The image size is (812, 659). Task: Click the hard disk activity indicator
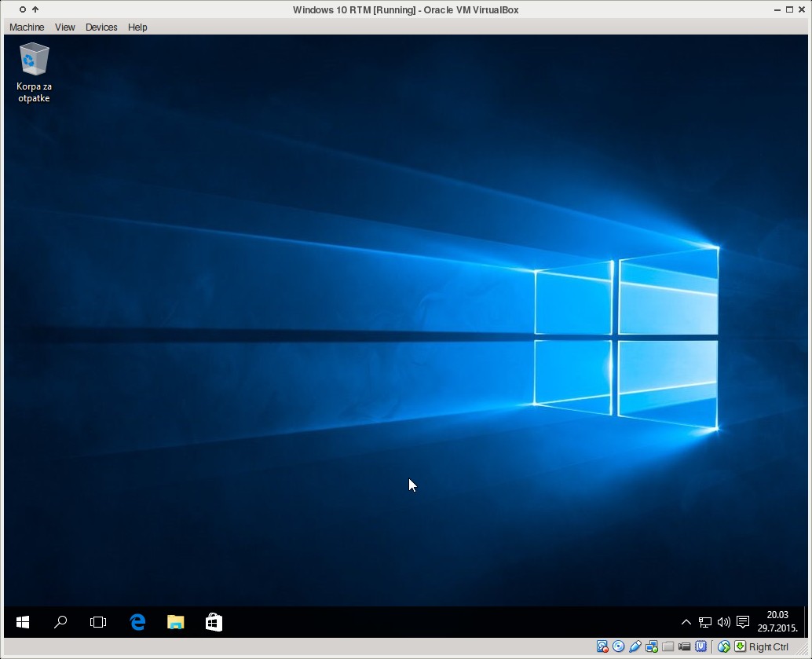pos(602,646)
